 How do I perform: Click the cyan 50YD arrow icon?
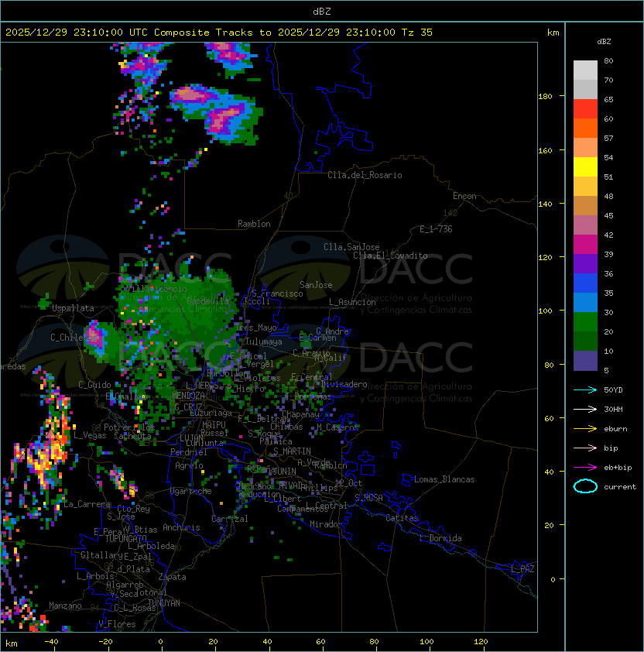click(x=585, y=389)
